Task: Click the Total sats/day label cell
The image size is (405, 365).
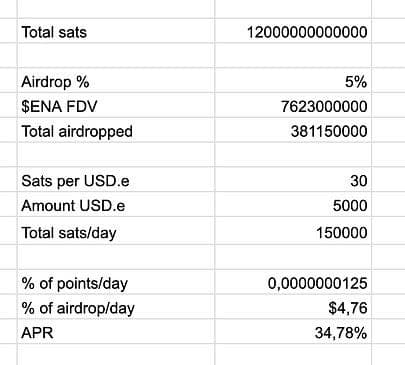Action: [x=116, y=231]
